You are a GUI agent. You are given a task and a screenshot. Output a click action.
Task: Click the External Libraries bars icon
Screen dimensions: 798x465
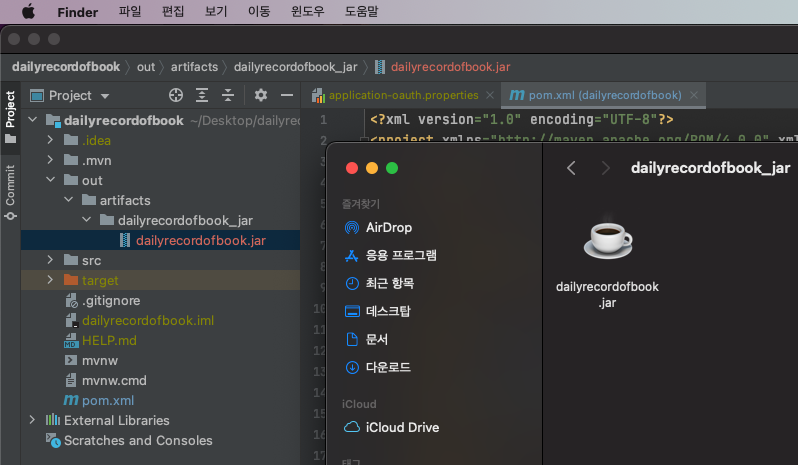pyautogui.click(x=53, y=420)
